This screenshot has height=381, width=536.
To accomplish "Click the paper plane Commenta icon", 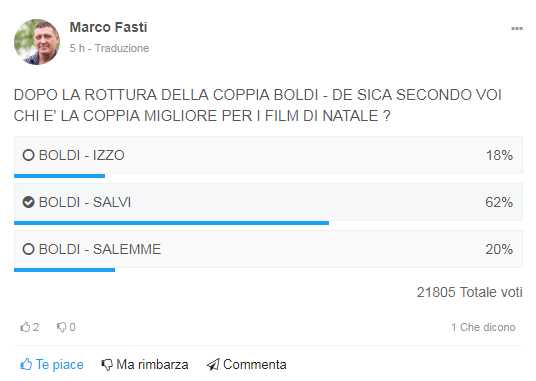I will [x=213, y=365].
